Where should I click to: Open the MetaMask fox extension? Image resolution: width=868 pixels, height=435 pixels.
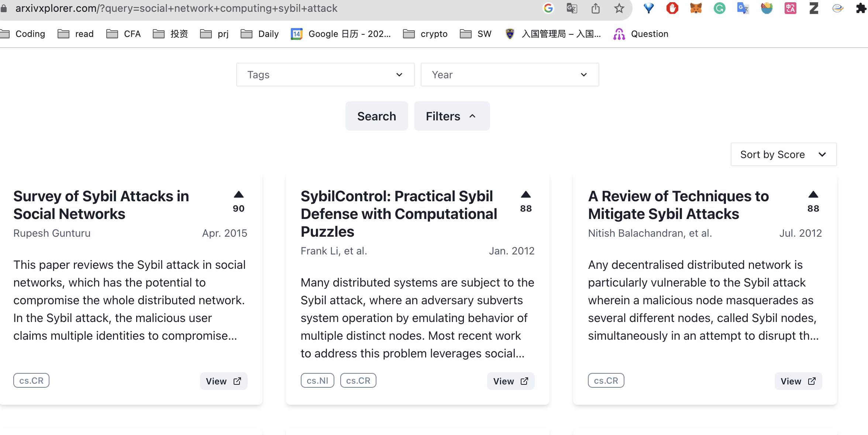pos(696,8)
